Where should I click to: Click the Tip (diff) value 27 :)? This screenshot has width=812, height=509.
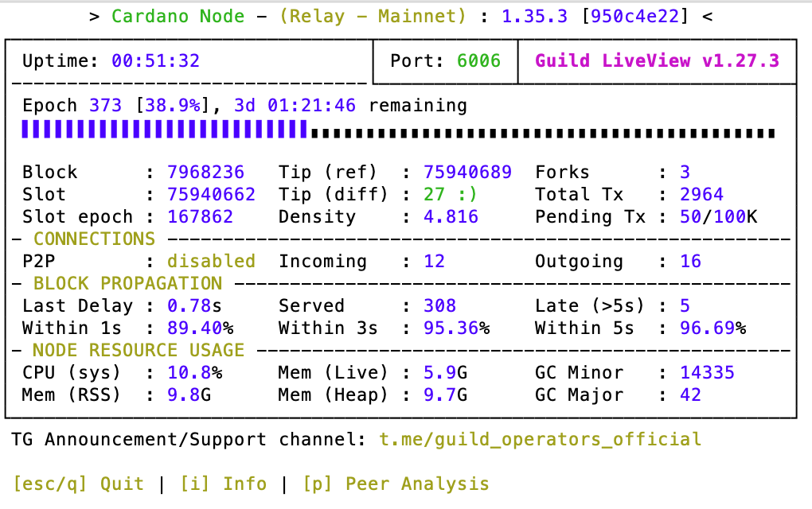coord(450,195)
